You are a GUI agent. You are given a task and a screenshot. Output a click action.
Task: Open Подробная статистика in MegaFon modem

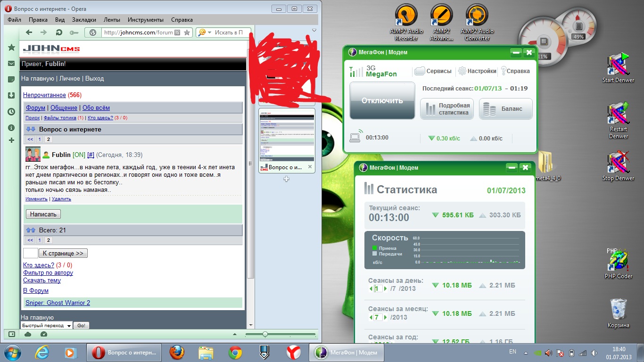[447, 109]
